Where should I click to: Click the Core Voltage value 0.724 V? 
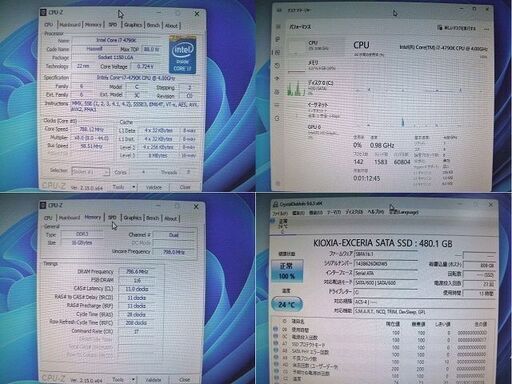click(145, 66)
